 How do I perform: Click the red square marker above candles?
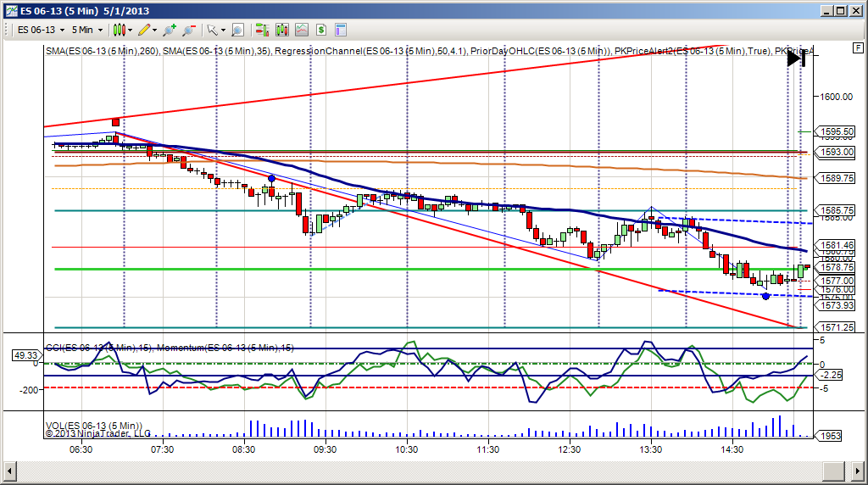pyautogui.click(x=115, y=122)
